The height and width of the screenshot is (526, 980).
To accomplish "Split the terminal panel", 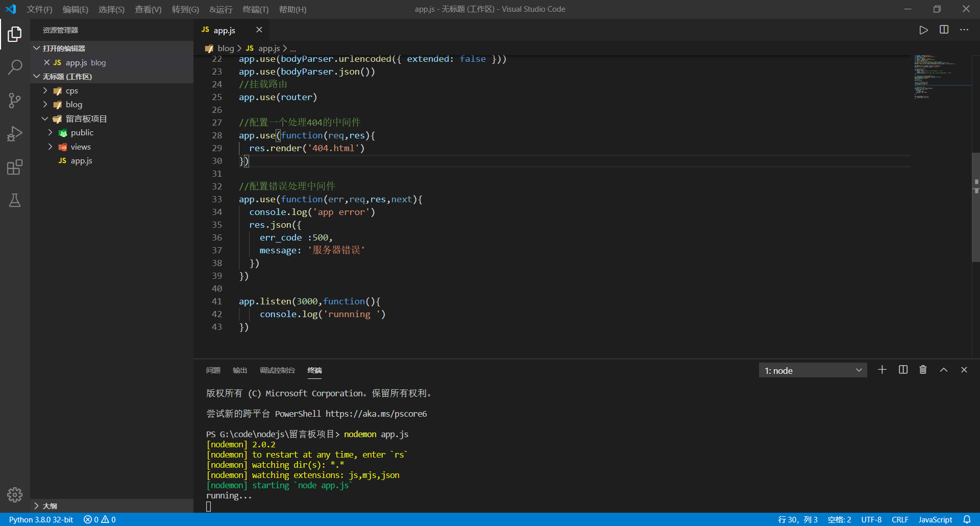I will tap(903, 370).
